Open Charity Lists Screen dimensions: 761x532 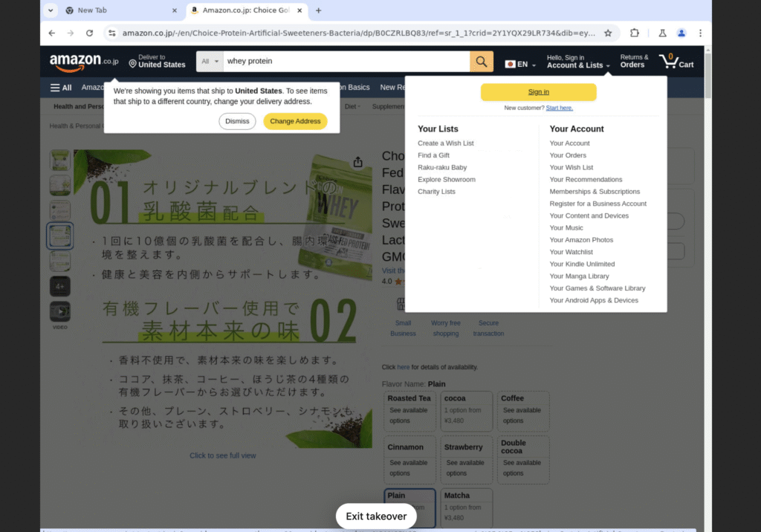[436, 192]
